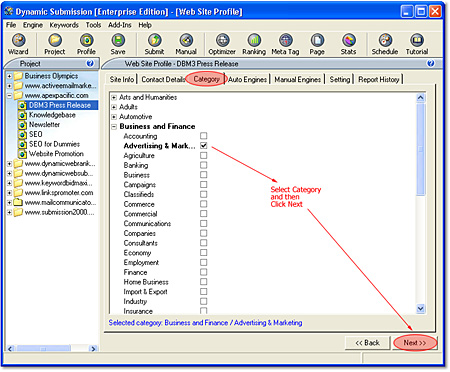
Task: Click the << Back button
Action: pyautogui.click(x=367, y=343)
